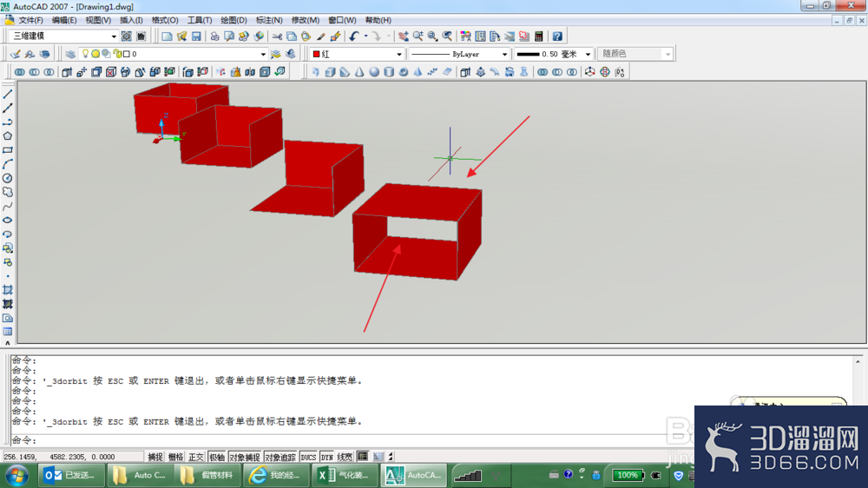This screenshot has width=868, height=488.
Task: Select the Sphere solid tool
Action: (374, 72)
